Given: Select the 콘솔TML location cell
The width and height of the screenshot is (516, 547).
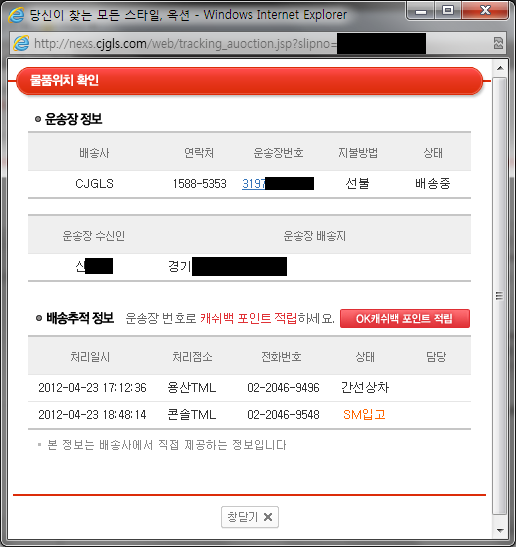Looking at the screenshot, I should pyautogui.click(x=192, y=414).
